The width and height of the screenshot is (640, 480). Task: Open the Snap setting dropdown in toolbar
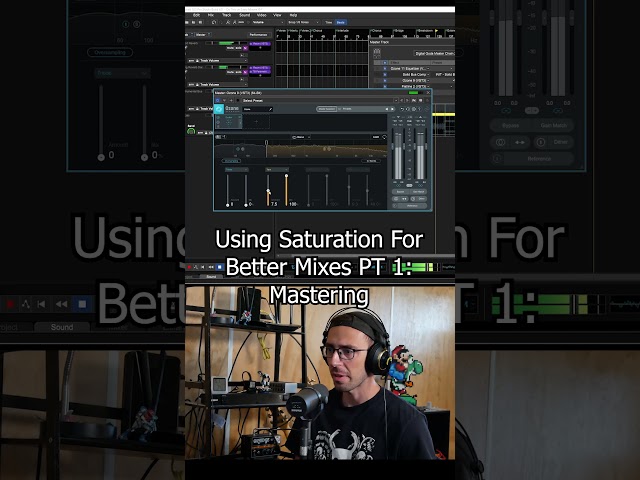(304, 22)
